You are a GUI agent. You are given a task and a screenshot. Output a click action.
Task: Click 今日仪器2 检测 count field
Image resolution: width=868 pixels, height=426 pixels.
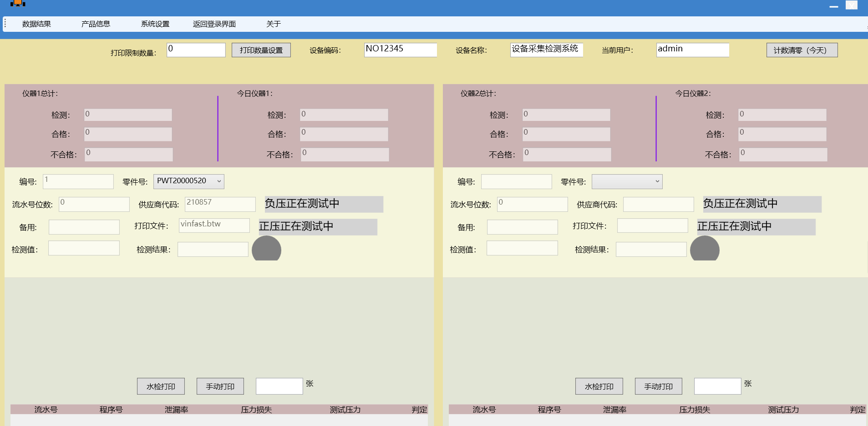click(x=782, y=115)
